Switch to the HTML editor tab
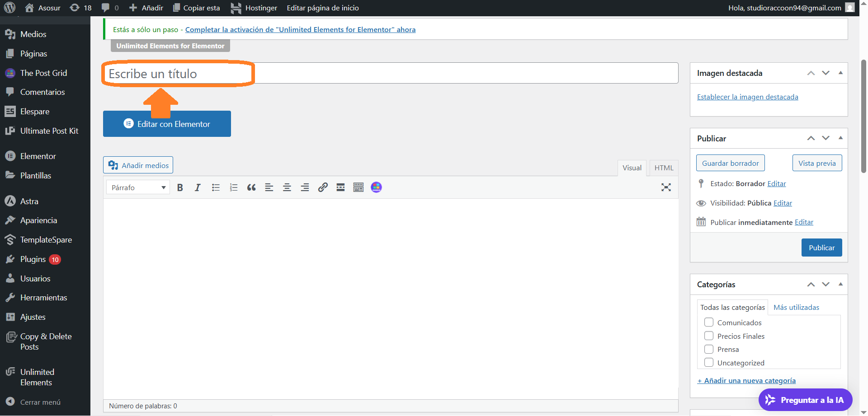The image size is (868, 416). coord(664,168)
